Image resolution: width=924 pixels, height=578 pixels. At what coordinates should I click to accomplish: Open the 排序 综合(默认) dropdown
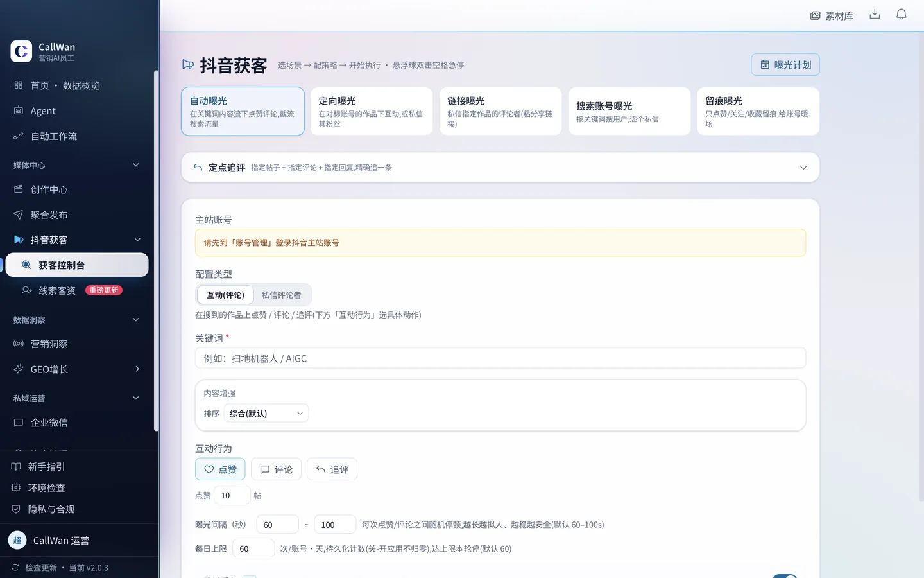(266, 413)
